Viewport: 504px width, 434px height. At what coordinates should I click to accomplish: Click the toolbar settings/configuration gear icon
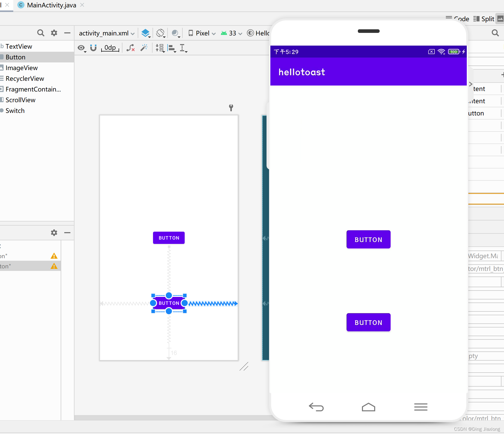pyautogui.click(x=54, y=33)
